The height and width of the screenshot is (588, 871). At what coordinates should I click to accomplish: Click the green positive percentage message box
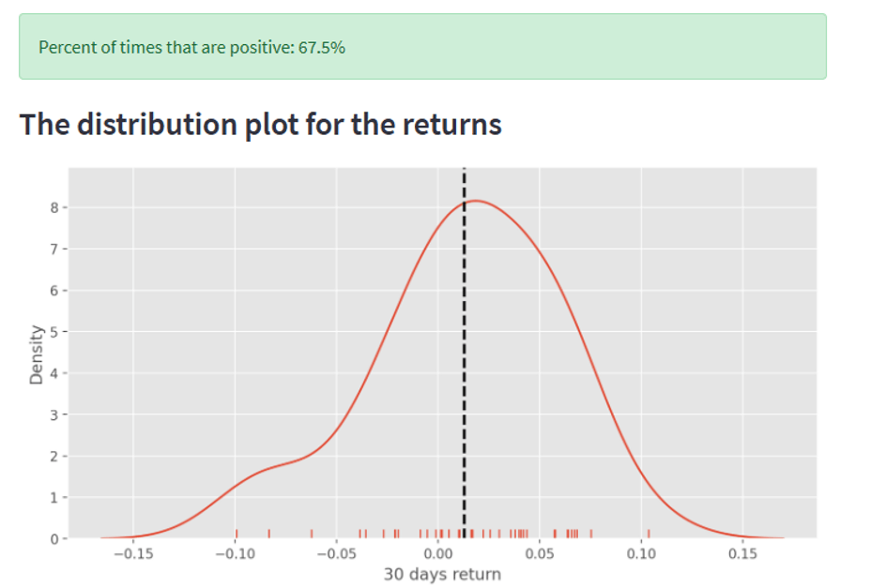422,47
